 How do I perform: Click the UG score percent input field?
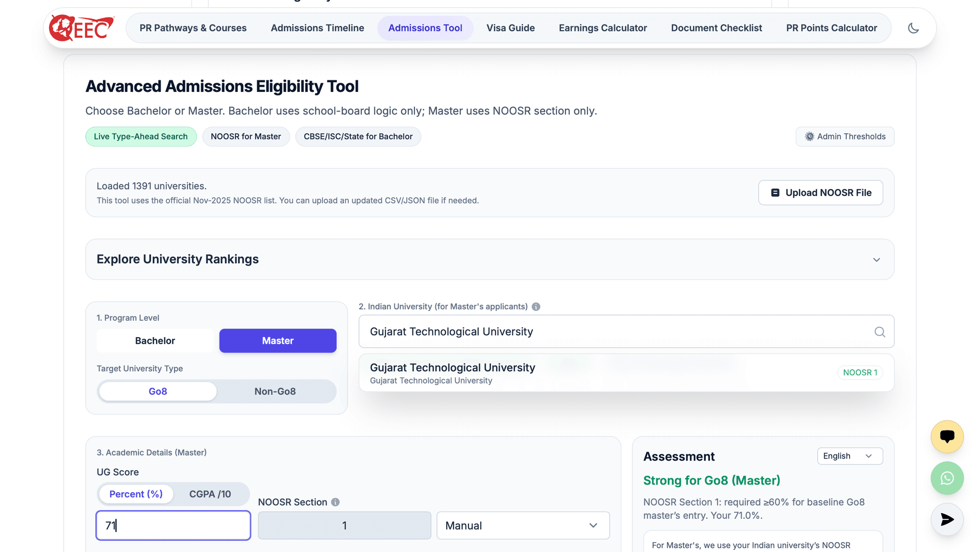(x=174, y=525)
